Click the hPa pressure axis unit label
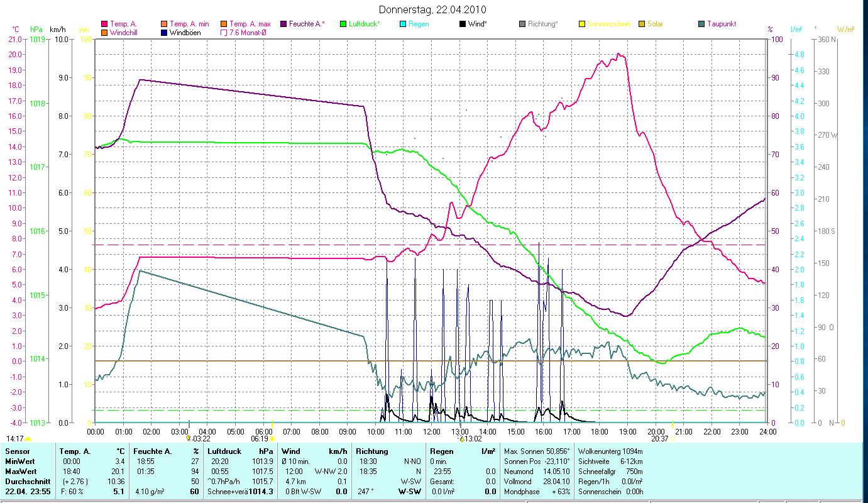Image resolution: width=868 pixels, height=503 pixels. tap(36, 30)
